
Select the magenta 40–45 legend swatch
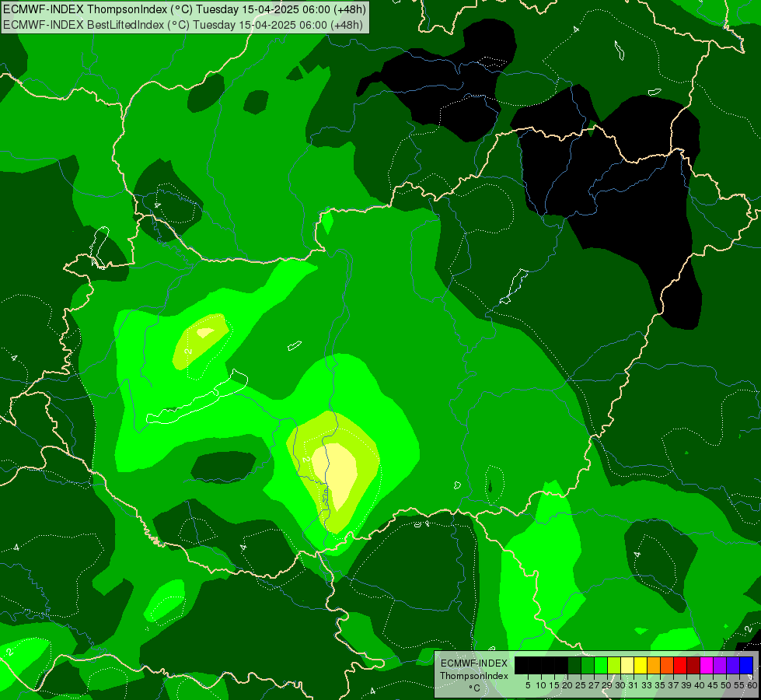707,665
